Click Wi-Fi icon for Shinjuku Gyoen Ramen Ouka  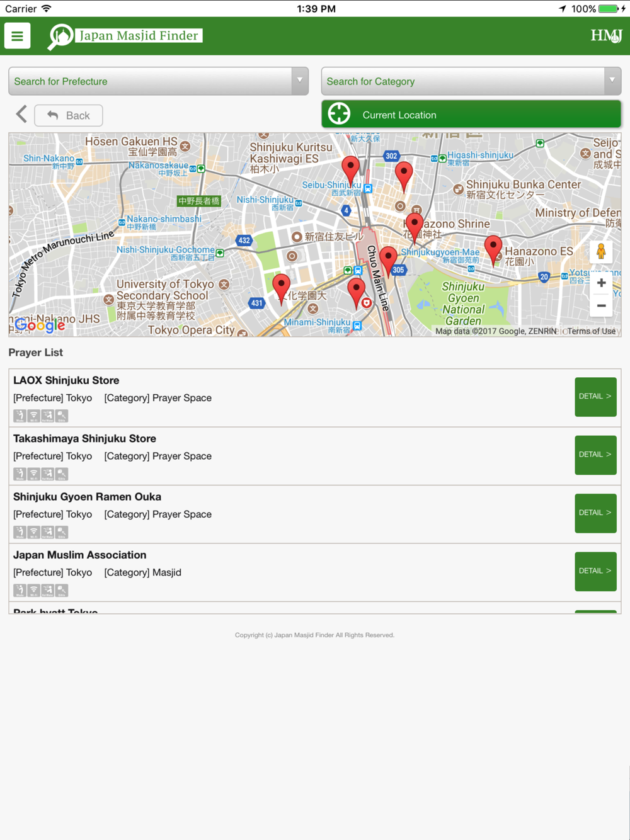pyautogui.click(x=34, y=532)
